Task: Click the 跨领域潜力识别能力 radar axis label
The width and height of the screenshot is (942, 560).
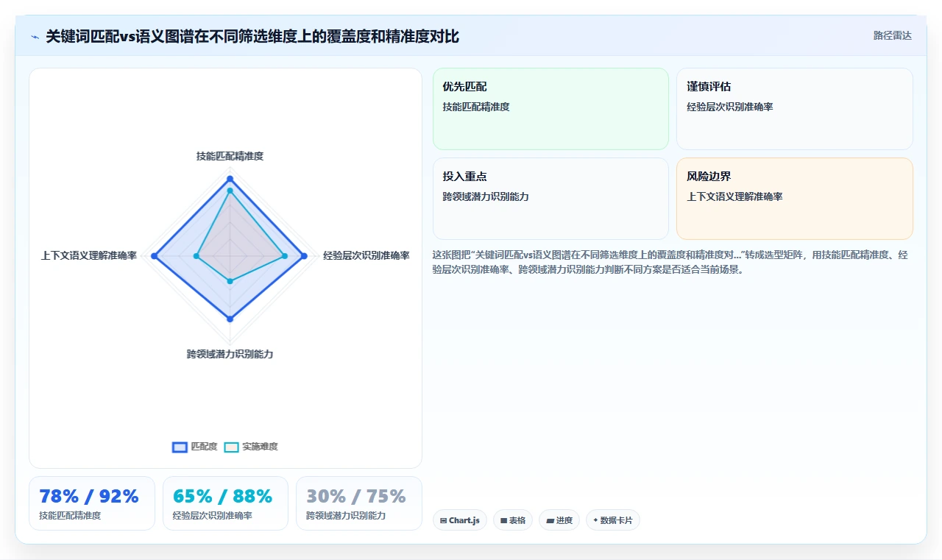Action: (230, 354)
